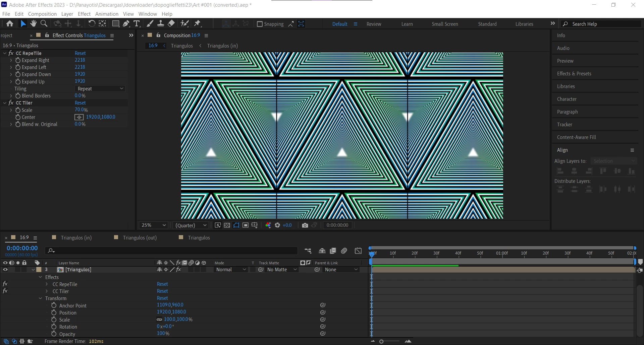Select the Home icon in toolbar

(x=10, y=24)
